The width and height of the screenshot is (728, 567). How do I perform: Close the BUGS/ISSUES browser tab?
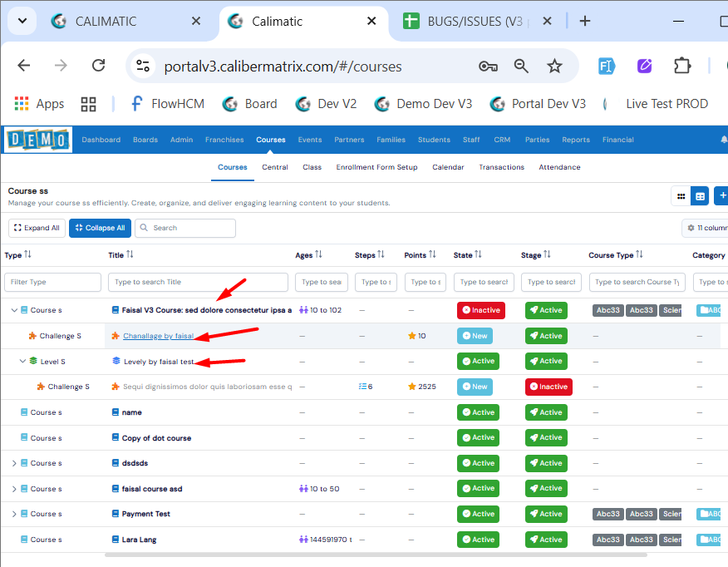pos(547,21)
